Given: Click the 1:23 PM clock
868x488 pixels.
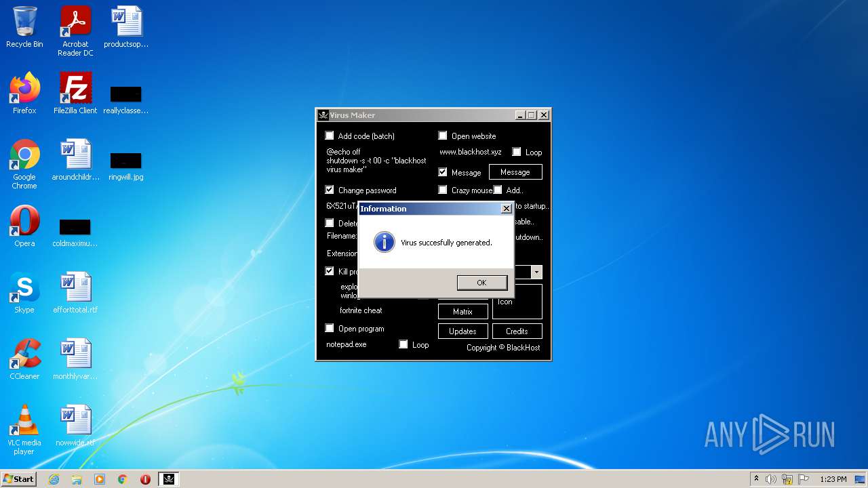Looking at the screenshot, I should pos(833,479).
